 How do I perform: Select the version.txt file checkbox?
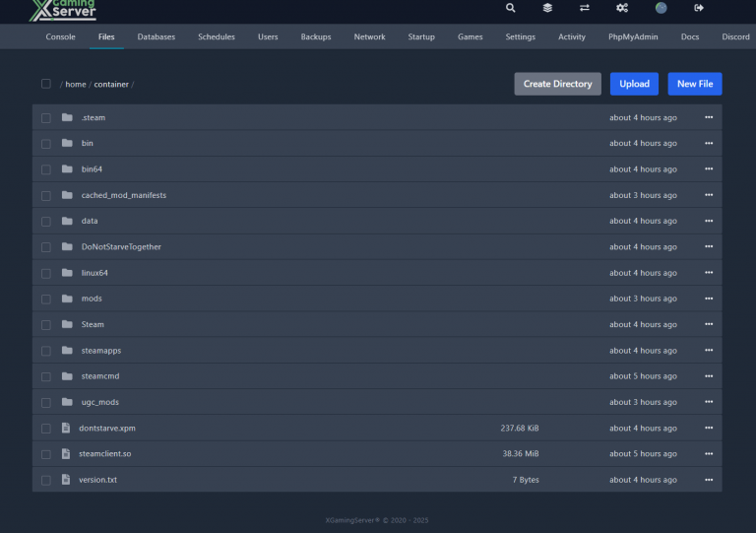pyautogui.click(x=46, y=480)
